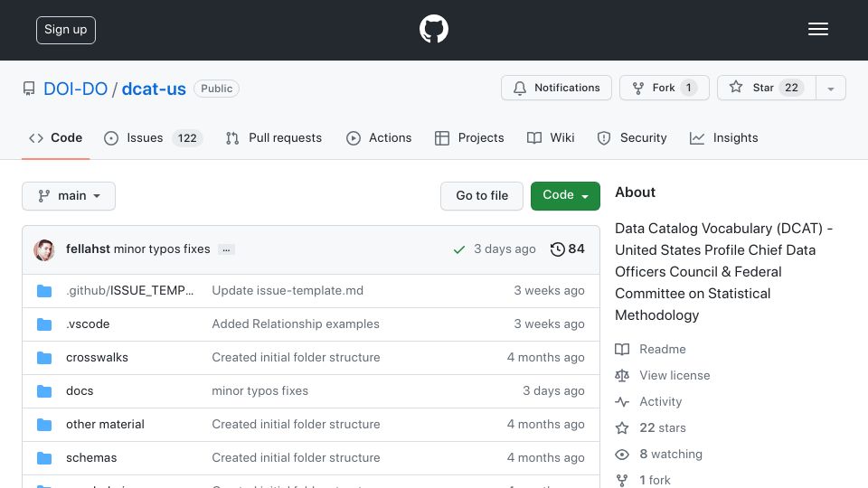
Task: Click the Sign up button
Action: (66, 30)
